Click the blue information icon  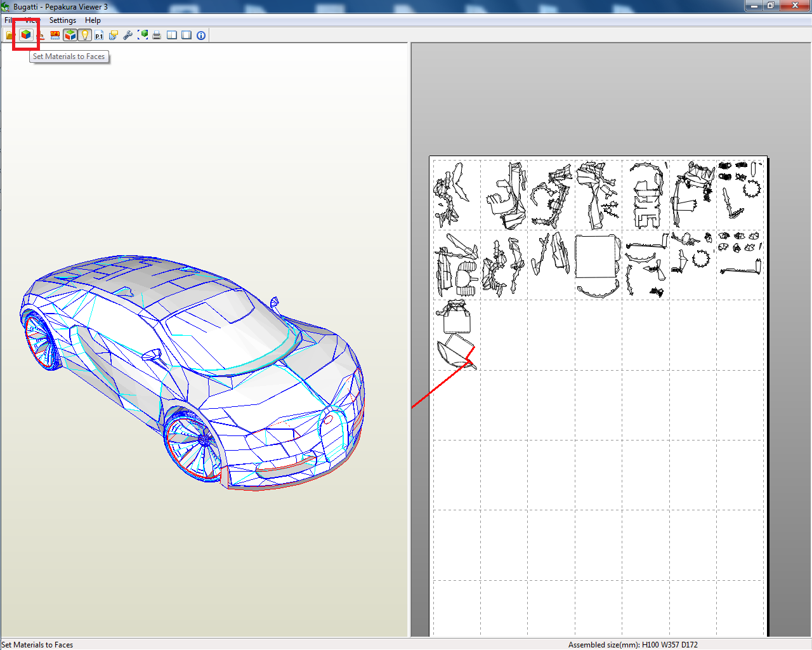[x=201, y=36]
